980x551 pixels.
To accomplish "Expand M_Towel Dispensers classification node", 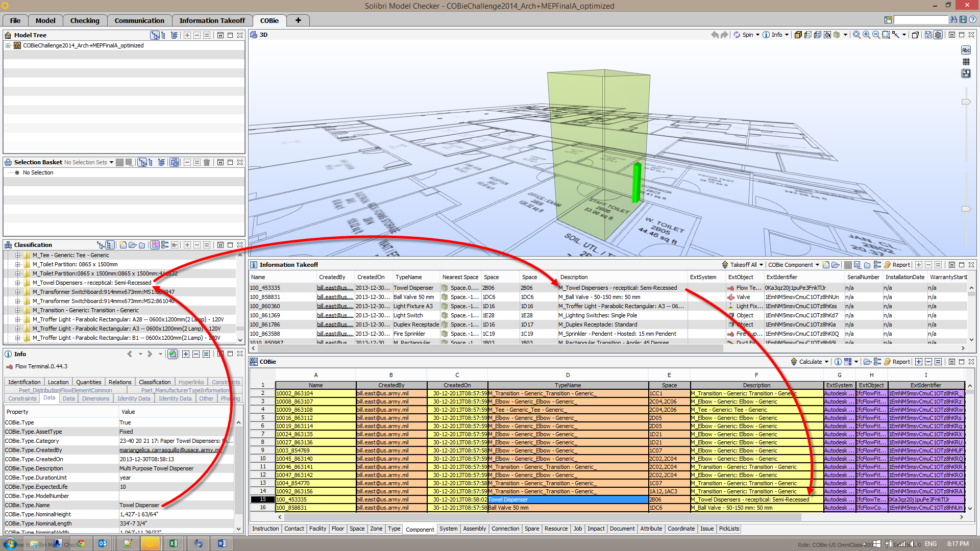I will [18, 283].
